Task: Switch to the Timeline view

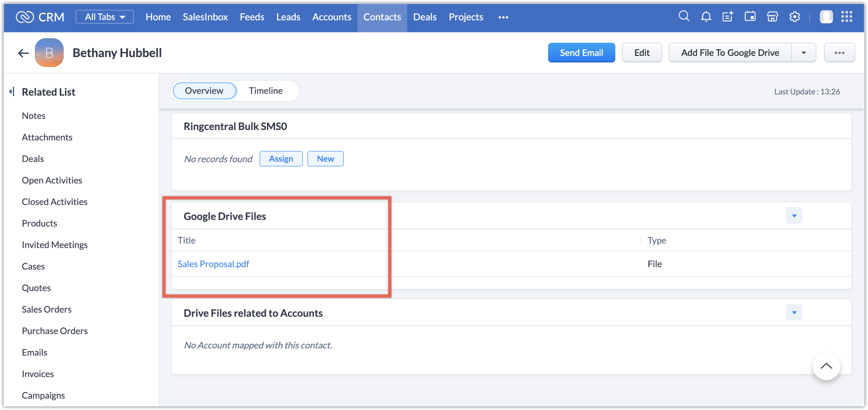Action: (x=266, y=91)
